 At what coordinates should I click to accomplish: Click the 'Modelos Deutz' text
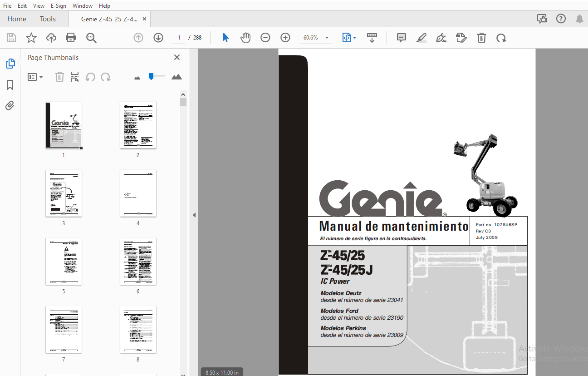coord(341,293)
